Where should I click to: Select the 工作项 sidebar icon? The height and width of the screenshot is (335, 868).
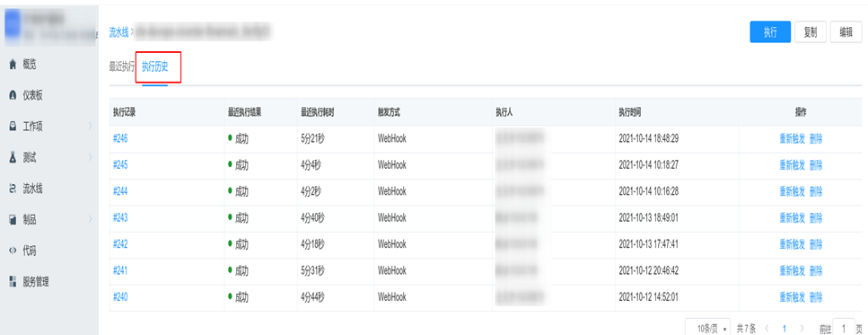point(13,128)
